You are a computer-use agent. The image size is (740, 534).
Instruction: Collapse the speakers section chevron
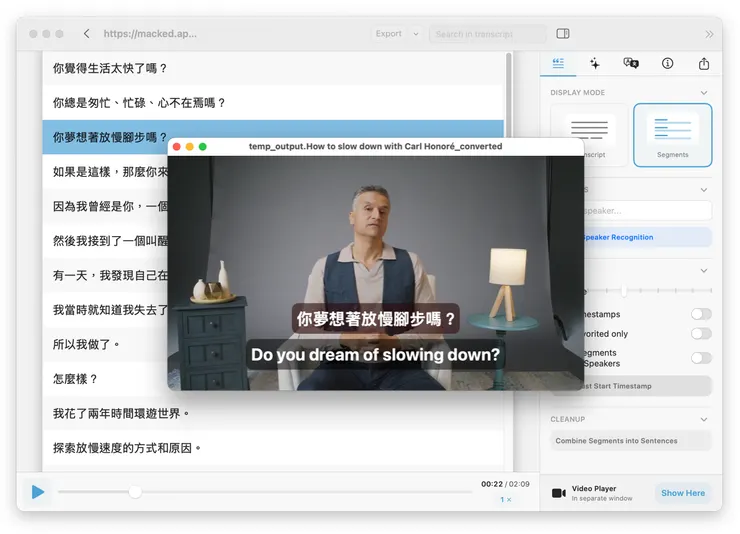pyautogui.click(x=704, y=190)
